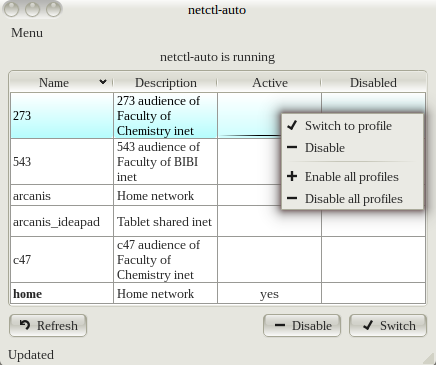Click the sort arrow in Name column header
Image resolution: width=436 pixels, height=365 pixels.
(103, 82)
